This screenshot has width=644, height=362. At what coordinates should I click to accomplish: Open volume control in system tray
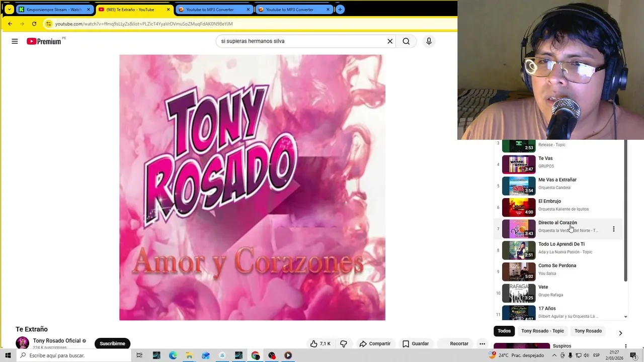tap(586, 355)
